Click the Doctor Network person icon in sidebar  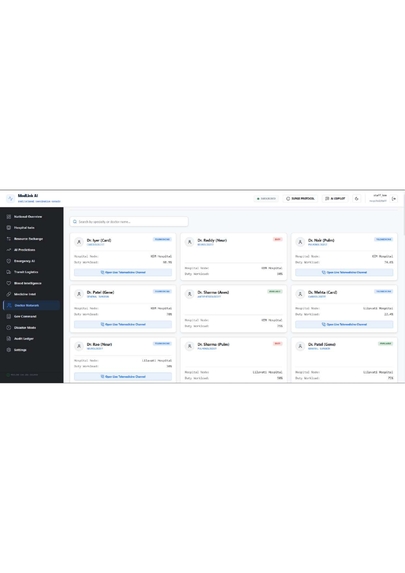(x=9, y=305)
